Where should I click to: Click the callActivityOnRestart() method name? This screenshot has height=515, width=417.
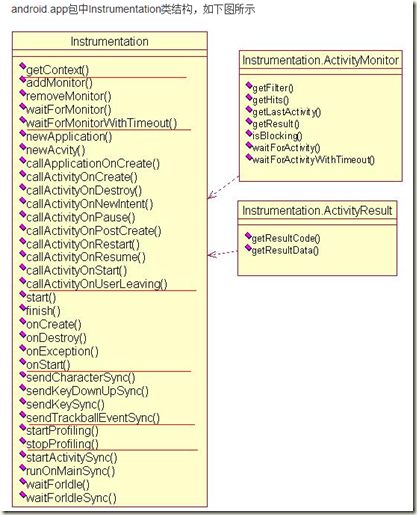pyautogui.click(x=83, y=244)
